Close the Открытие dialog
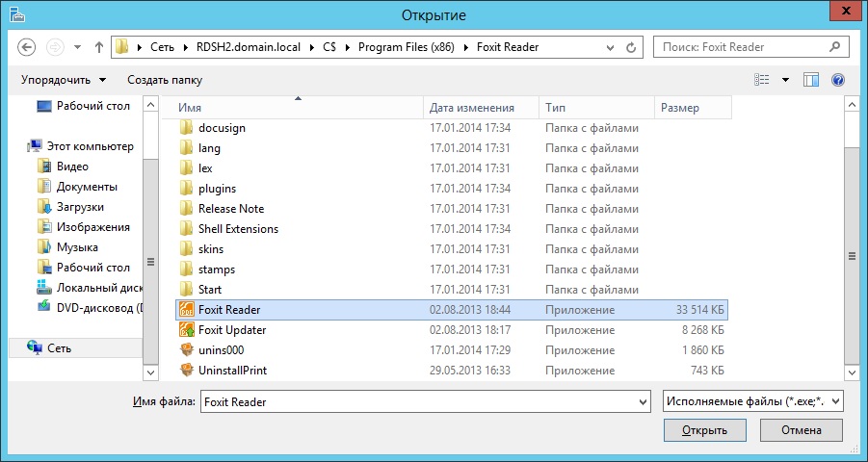Screen dimensions: 868x462 click(848, 10)
